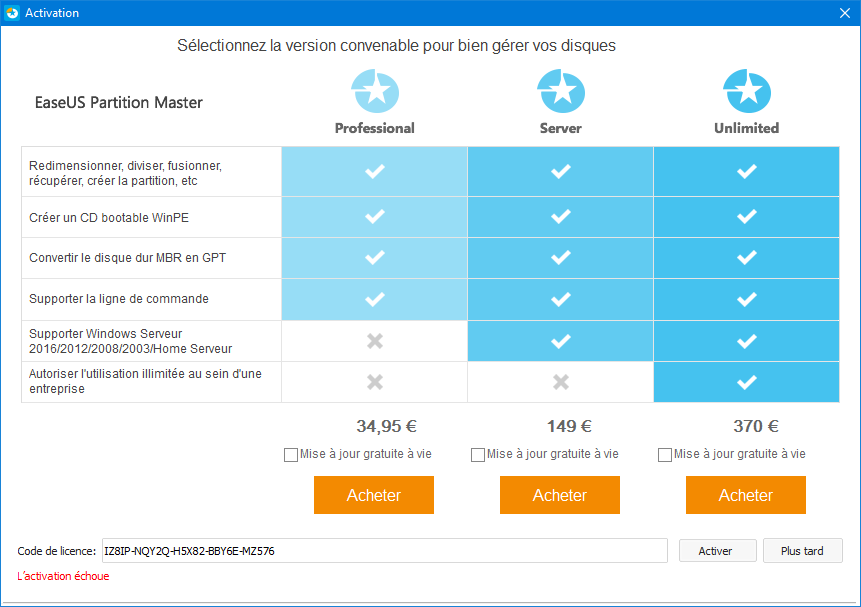The width and height of the screenshot is (861, 607).
Task: Click the Code de licence label
Action: tap(57, 551)
